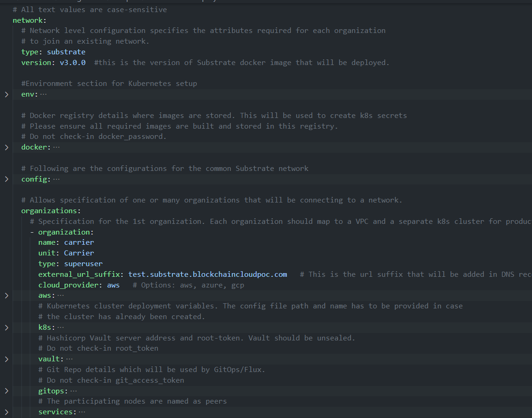
Task: Click the ellipsis after config:
Action: tap(56, 179)
